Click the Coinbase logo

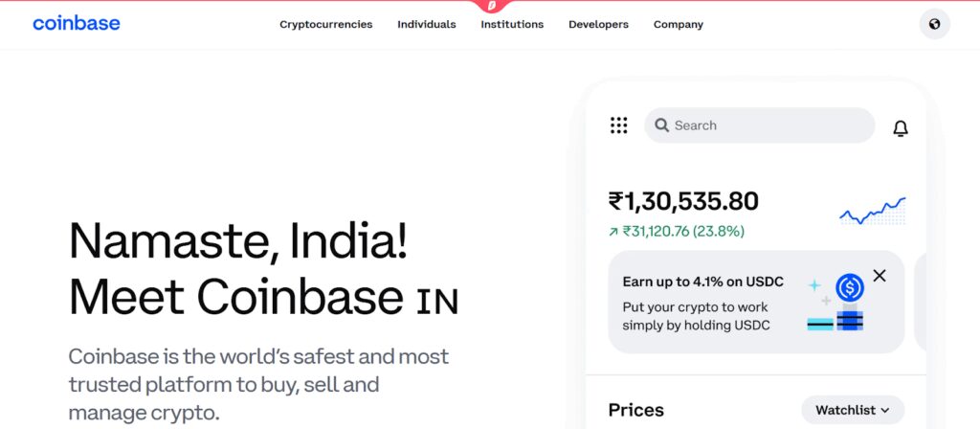click(77, 24)
